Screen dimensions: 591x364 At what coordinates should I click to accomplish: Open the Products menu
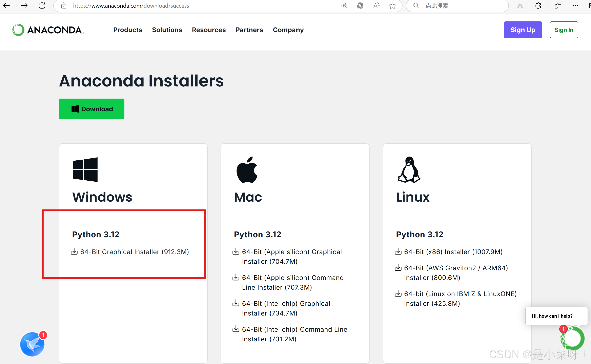point(128,30)
